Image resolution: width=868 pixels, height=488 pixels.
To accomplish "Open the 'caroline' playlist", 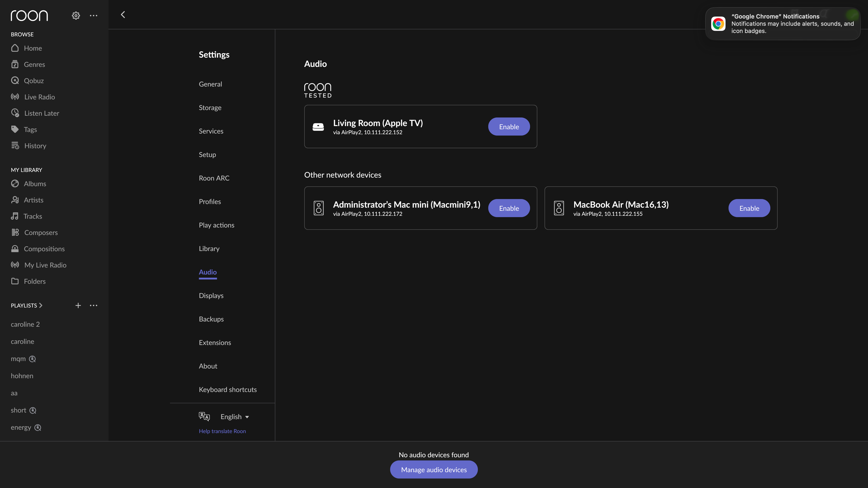I will (x=22, y=342).
